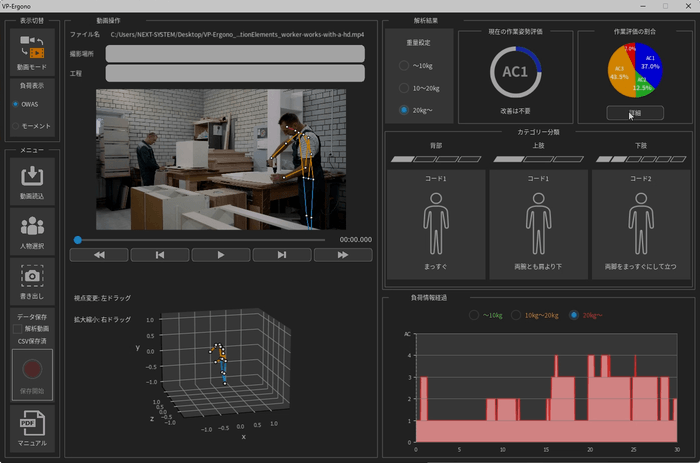The width and height of the screenshot is (700, 463).
Task: Click the rewind double-arrow button
Action: click(x=99, y=255)
